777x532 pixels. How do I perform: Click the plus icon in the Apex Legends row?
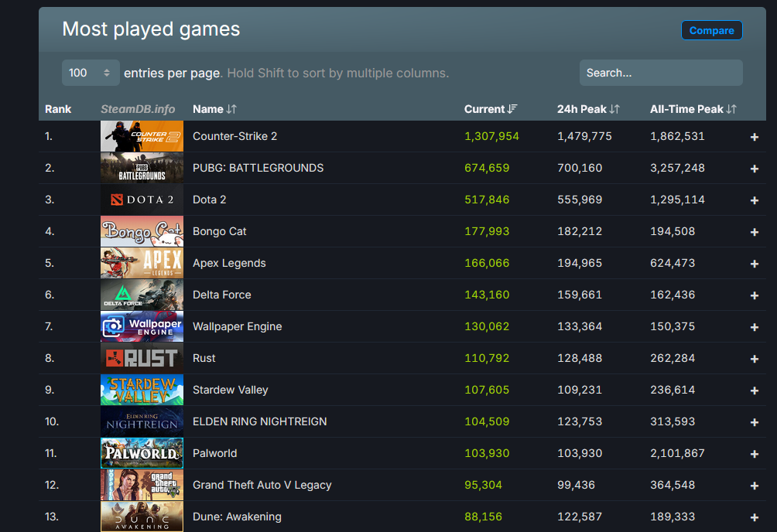755,264
